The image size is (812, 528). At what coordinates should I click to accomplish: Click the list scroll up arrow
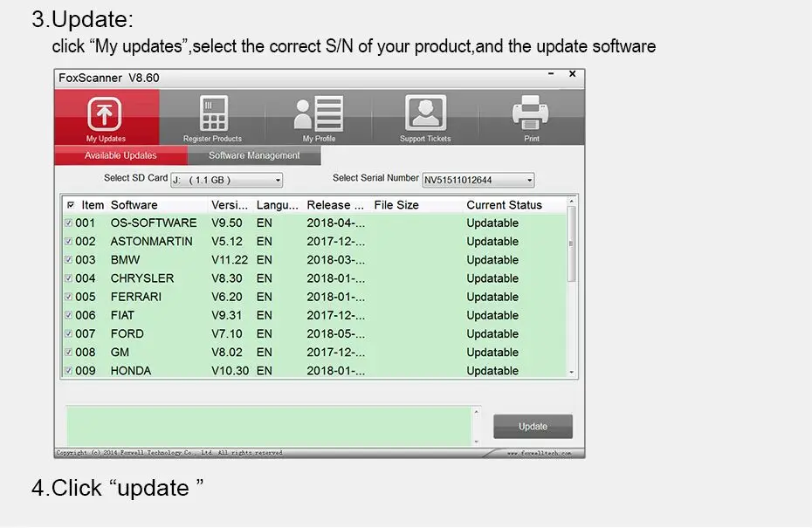pyautogui.click(x=571, y=202)
